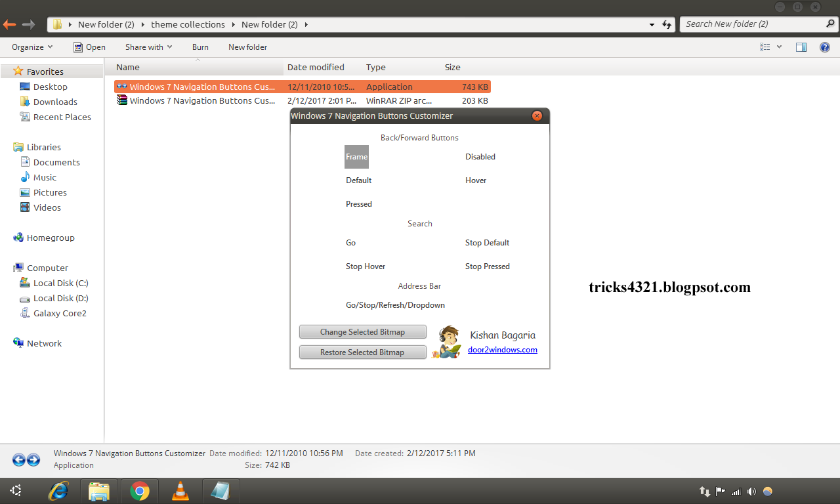Click the theme collections breadcrumb
Screen dimensions: 840x504
click(188, 24)
